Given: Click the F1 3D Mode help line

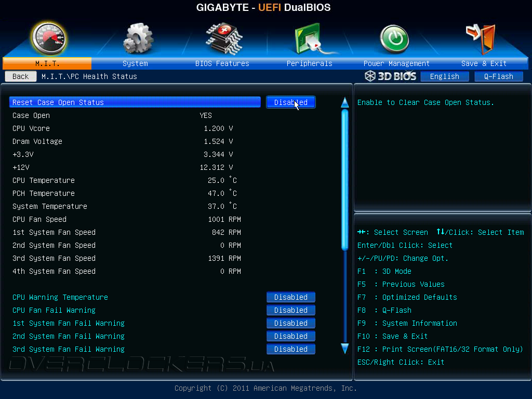Looking at the screenshot, I should coord(384,271).
